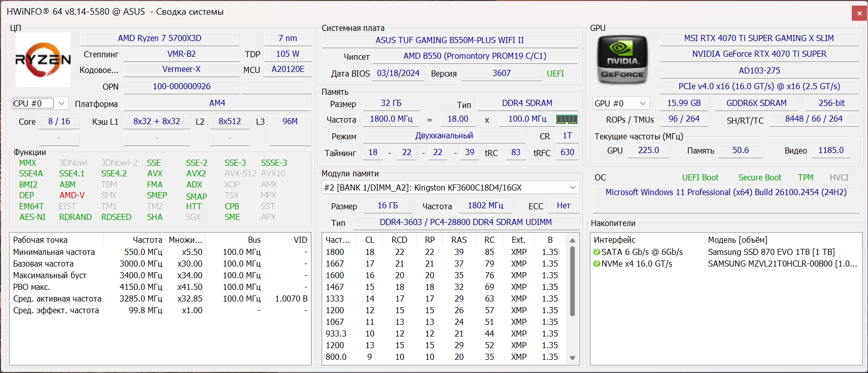
Task: Click the AMD Ryzen logo image
Action: pos(43,60)
